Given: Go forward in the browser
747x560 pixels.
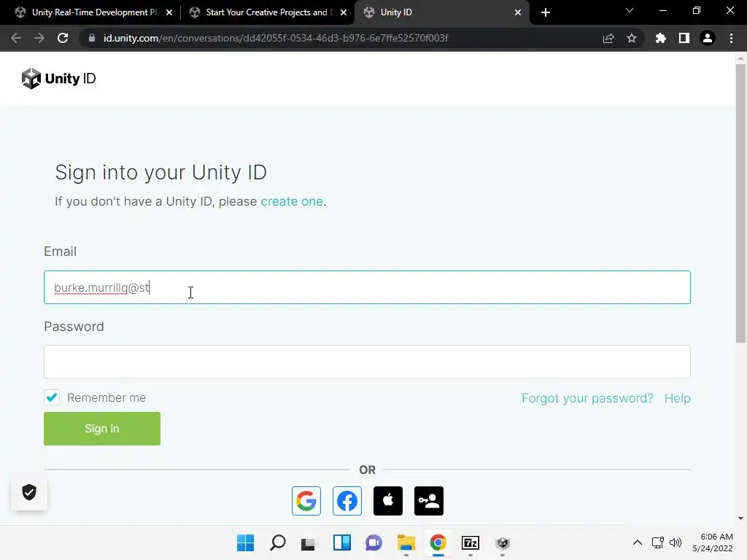Looking at the screenshot, I should 39,38.
